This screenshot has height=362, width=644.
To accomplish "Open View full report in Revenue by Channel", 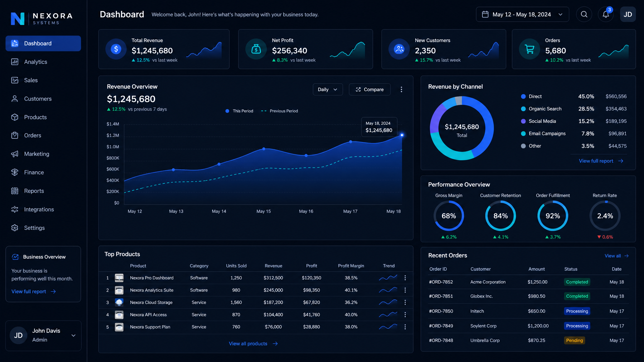I will 601,161.
